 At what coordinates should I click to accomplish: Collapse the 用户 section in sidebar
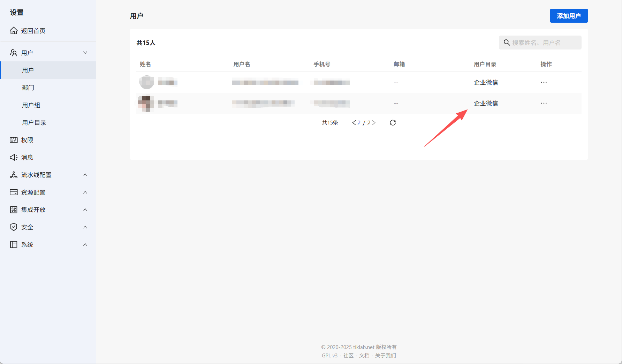pos(85,52)
